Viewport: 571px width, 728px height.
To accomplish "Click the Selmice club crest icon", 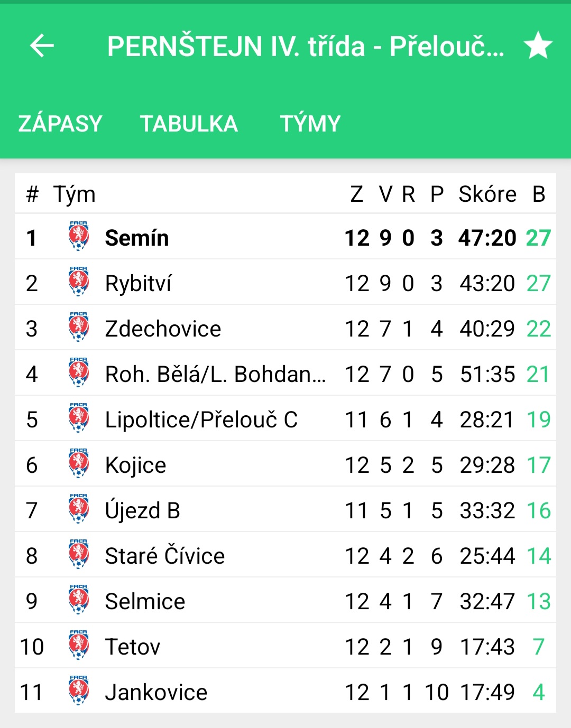I will 78,600.
